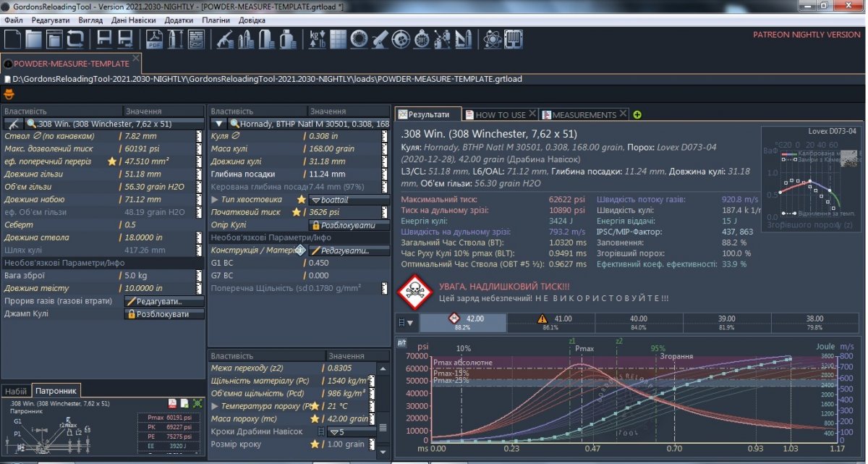The image size is (868, 464).
Task: Switch to Набій tab
Action: [16, 391]
